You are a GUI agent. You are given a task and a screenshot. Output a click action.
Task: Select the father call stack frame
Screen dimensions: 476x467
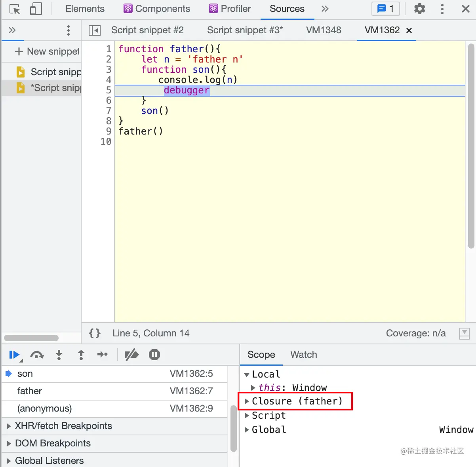(115, 391)
